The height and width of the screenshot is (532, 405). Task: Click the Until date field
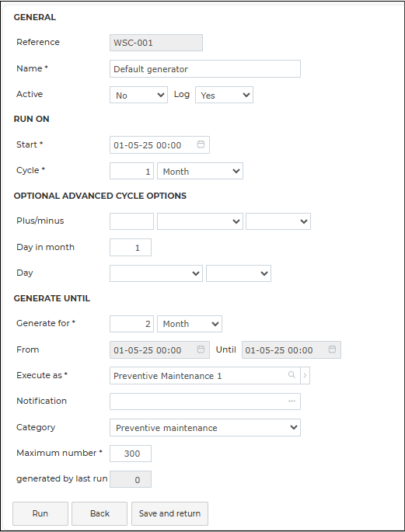click(x=292, y=349)
